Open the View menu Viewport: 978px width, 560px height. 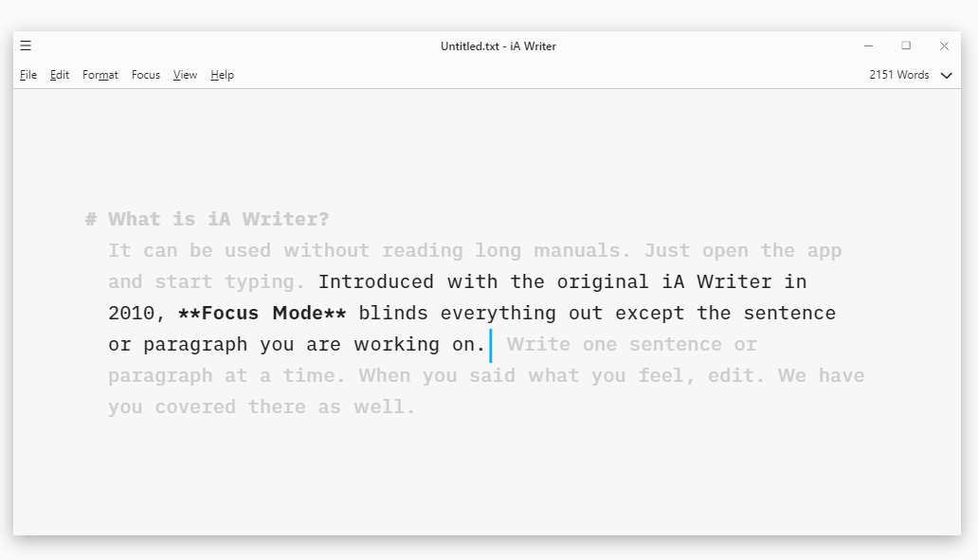pos(185,75)
